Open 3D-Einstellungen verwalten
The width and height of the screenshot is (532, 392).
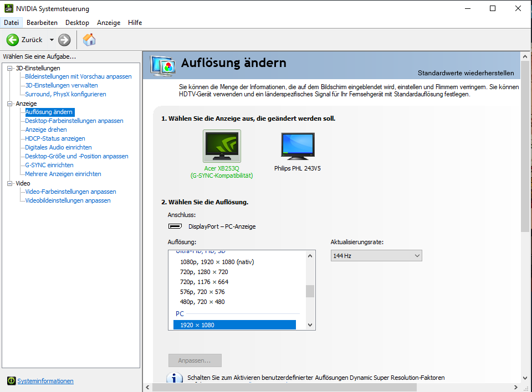(x=62, y=85)
